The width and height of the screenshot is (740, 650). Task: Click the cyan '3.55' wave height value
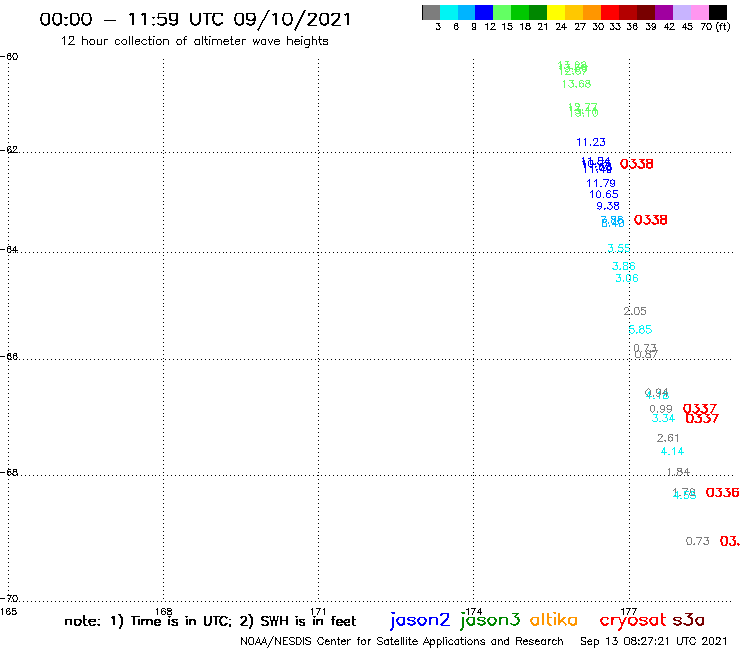click(619, 248)
